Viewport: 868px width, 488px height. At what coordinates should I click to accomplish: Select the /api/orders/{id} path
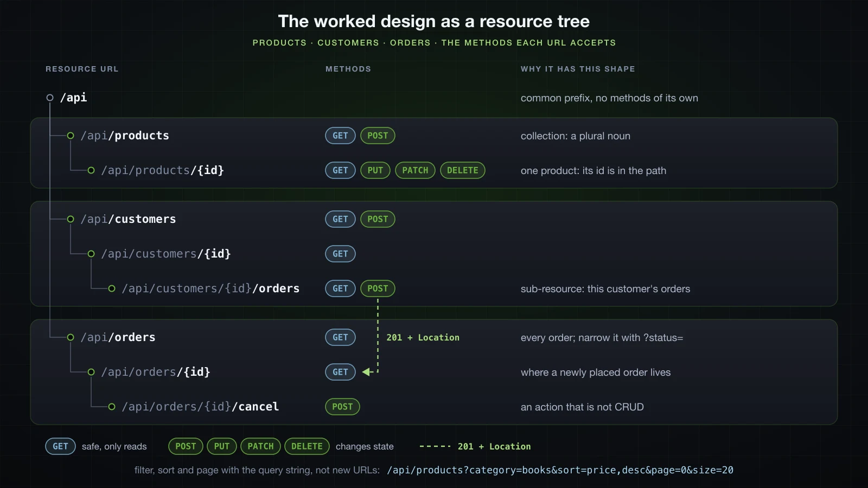(156, 372)
